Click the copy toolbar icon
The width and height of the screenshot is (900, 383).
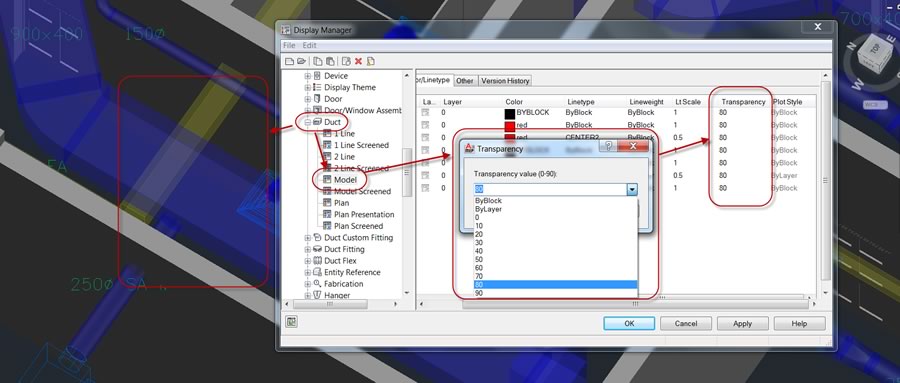[318, 61]
